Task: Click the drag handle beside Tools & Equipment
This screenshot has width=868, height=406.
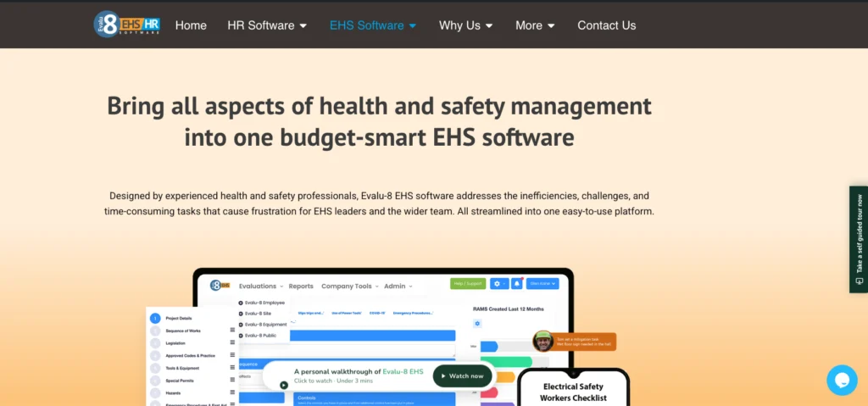Action: click(232, 368)
